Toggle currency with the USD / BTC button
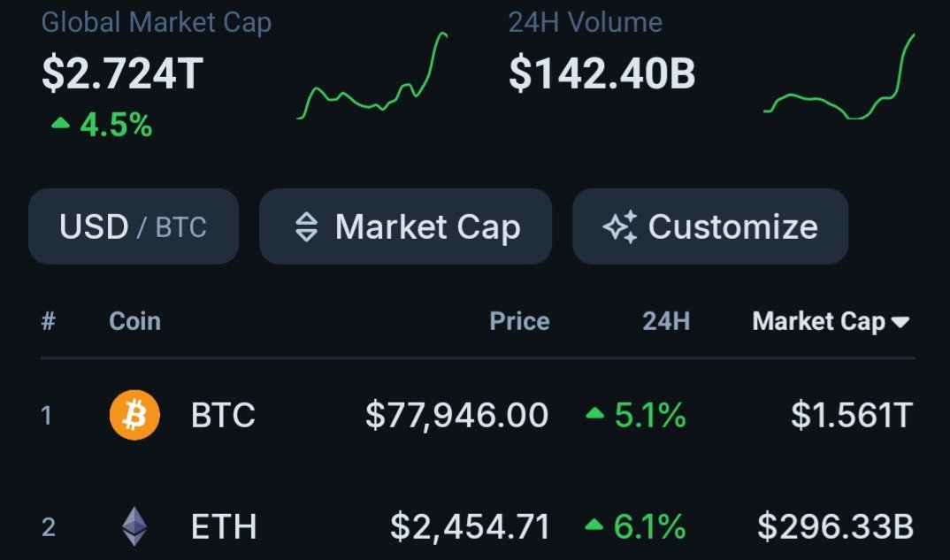Image resolution: width=950 pixels, height=560 pixels. tap(134, 226)
